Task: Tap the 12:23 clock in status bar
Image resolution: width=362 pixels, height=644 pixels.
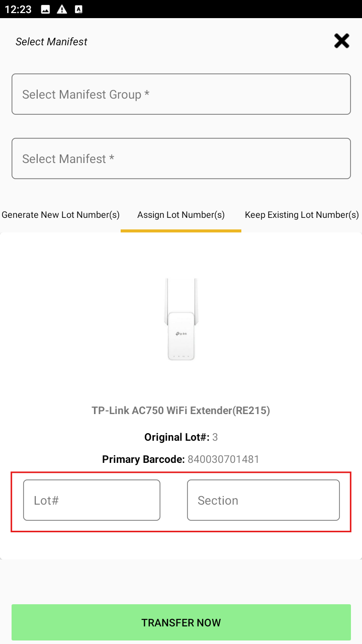Action: pyautogui.click(x=18, y=9)
